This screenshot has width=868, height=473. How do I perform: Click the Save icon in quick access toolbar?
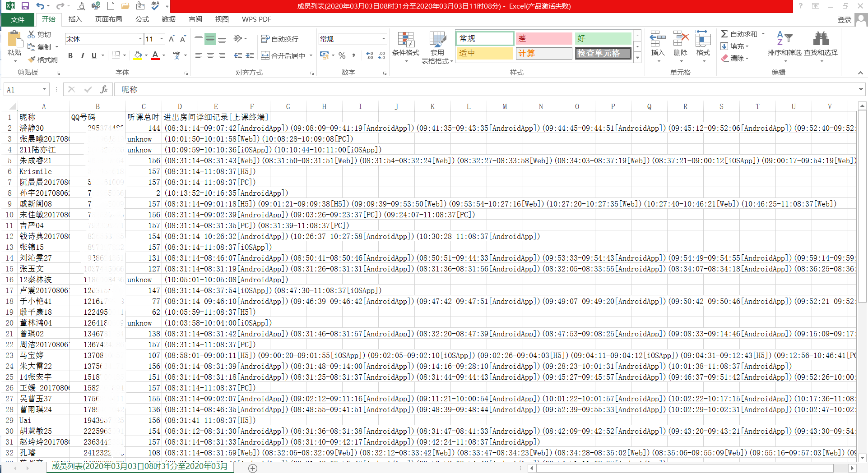coord(25,6)
